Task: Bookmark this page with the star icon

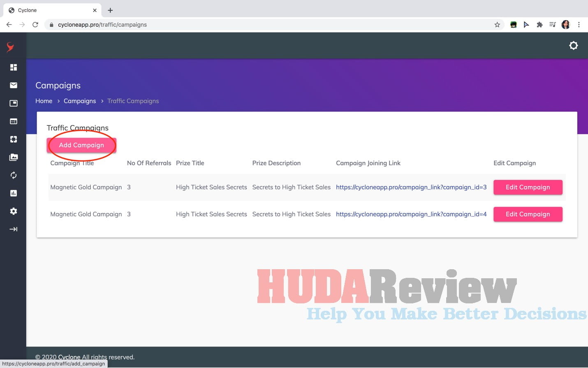Action: (497, 25)
